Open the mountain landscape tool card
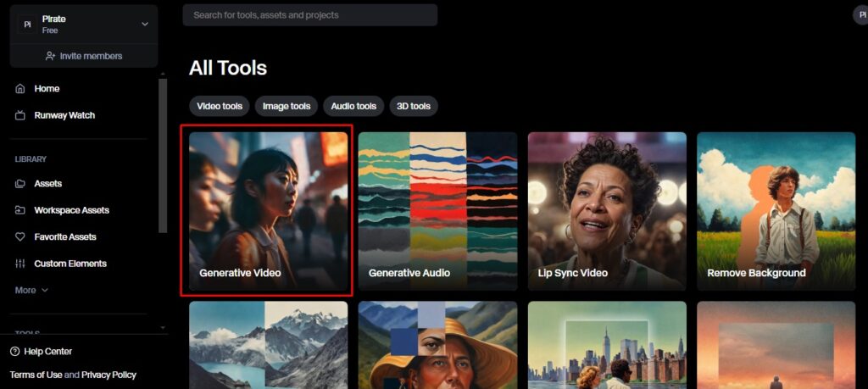 point(269,345)
